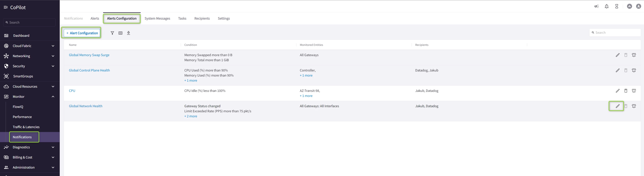Expand the Security menu
The height and width of the screenshot is (176, 644).
point(30,66)
